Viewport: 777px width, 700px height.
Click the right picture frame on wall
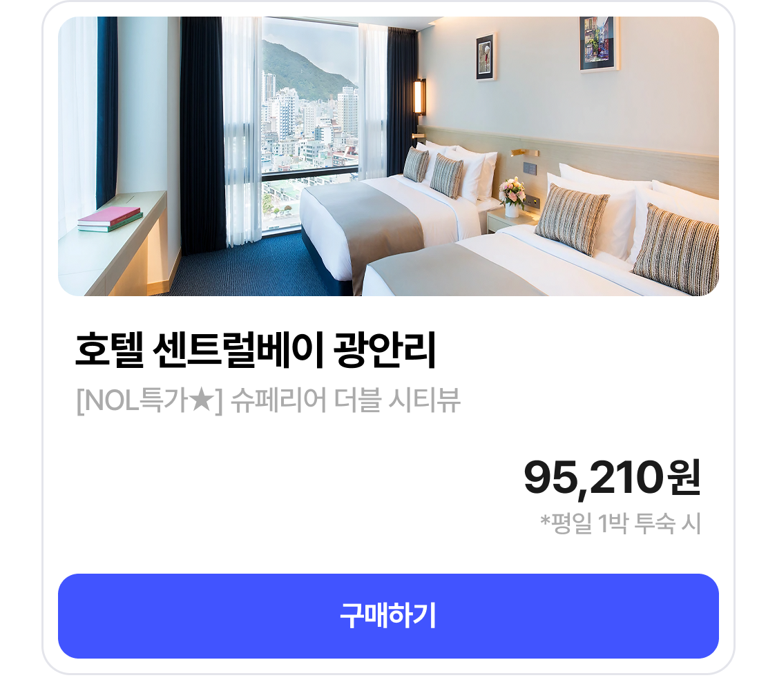(599, 43)
